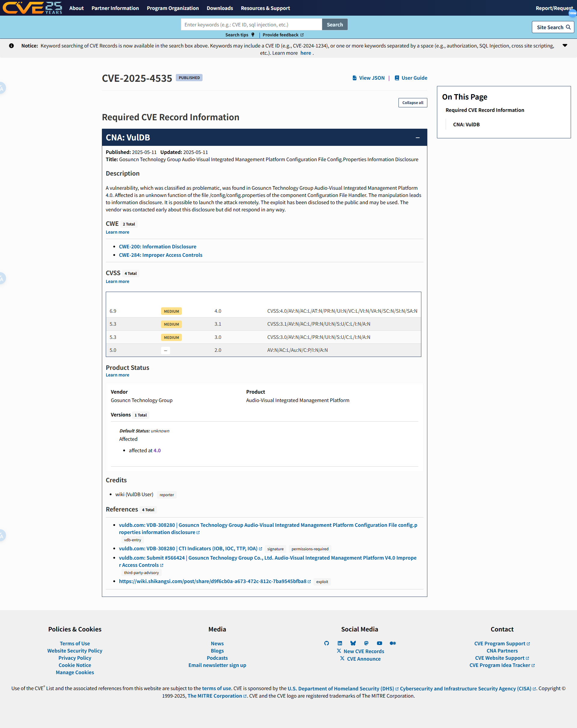Open the Submit #566424 reference link

(x=268, y=561)
